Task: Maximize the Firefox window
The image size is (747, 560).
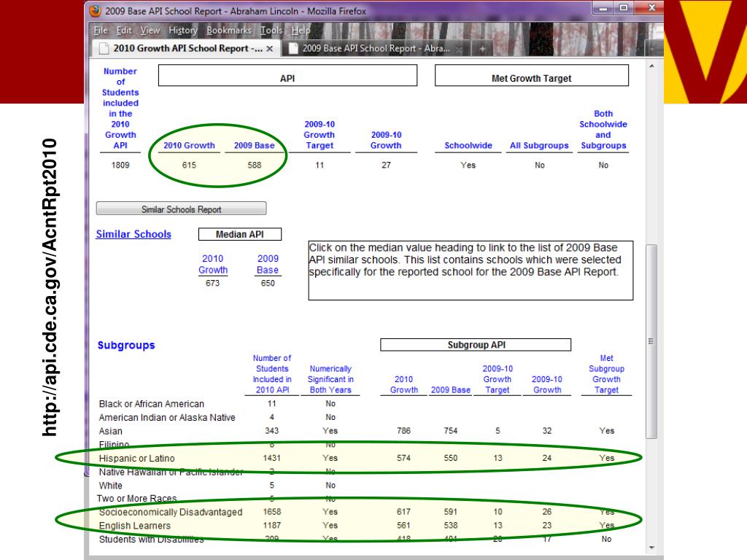Action: pos(623,7)
